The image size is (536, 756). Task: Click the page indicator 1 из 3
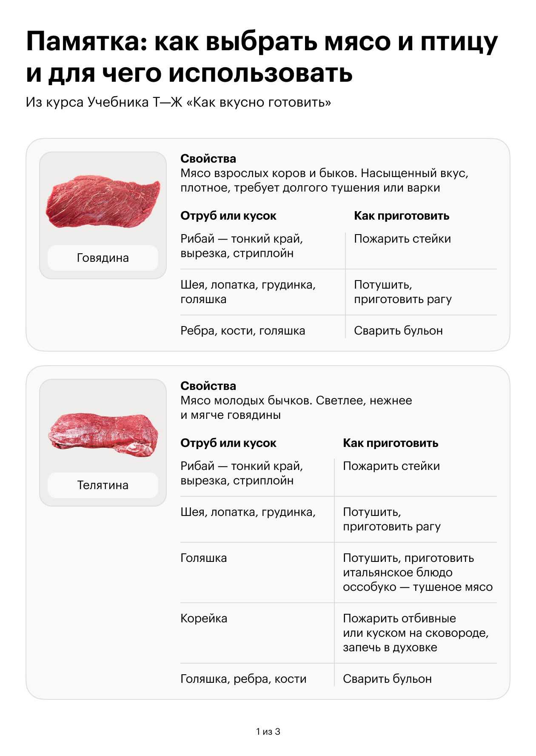click(268, 732)
